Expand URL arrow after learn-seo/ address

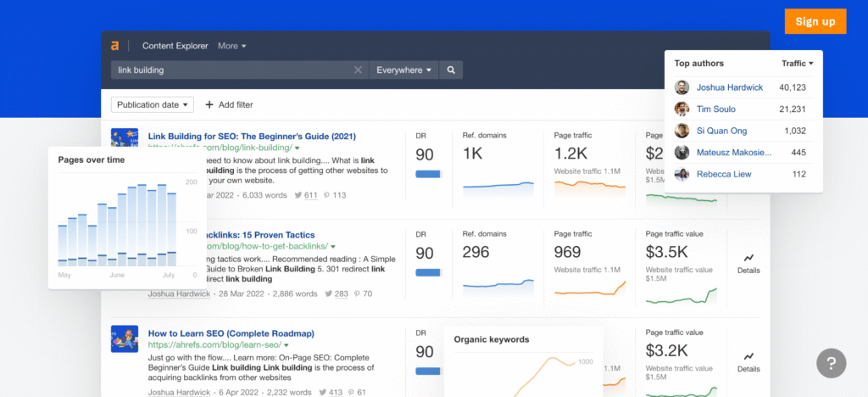point(287,345)
